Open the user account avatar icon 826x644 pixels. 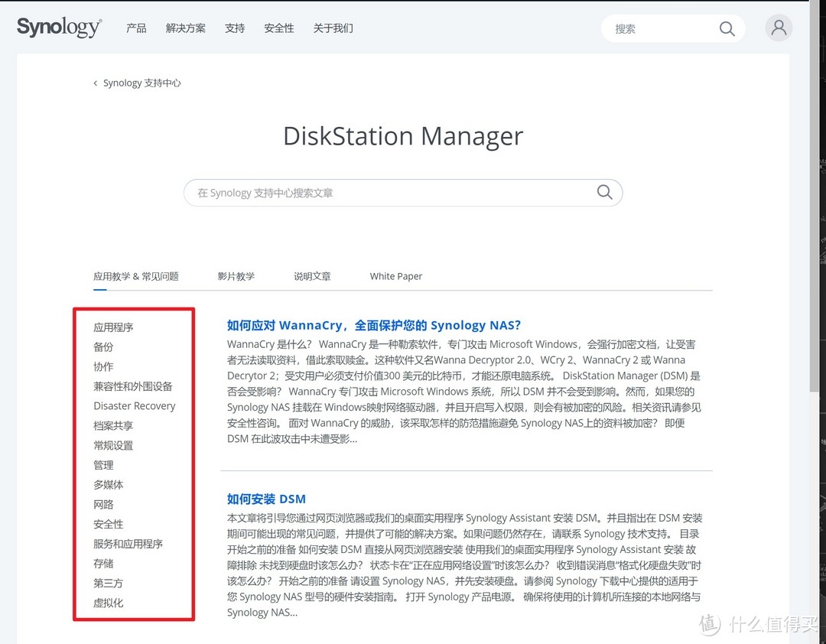click(x=779, y=28)
